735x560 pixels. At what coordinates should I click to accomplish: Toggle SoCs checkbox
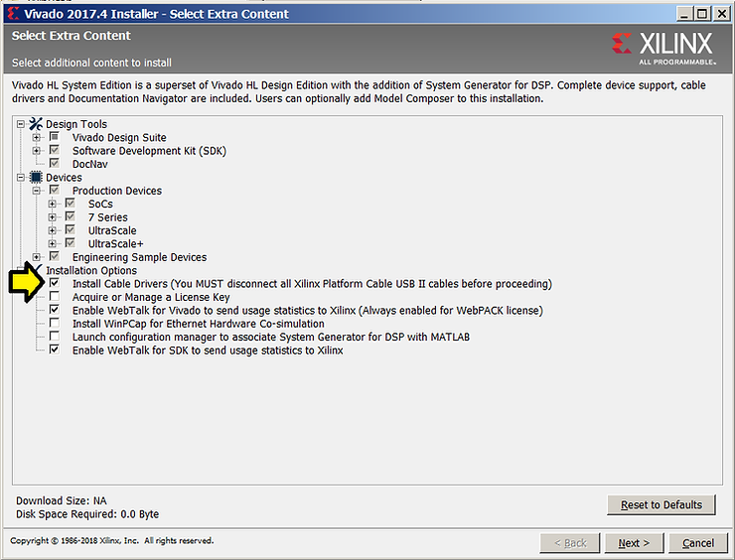(71, 203)
